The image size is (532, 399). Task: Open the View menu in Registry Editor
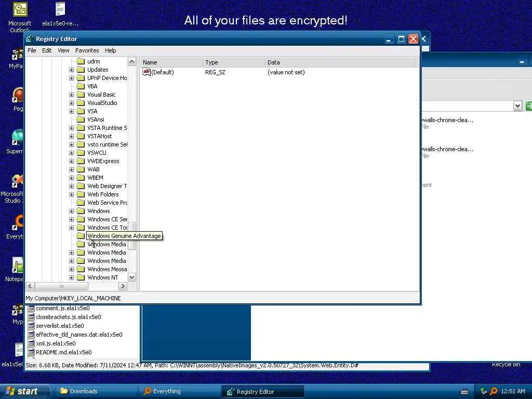63,50
